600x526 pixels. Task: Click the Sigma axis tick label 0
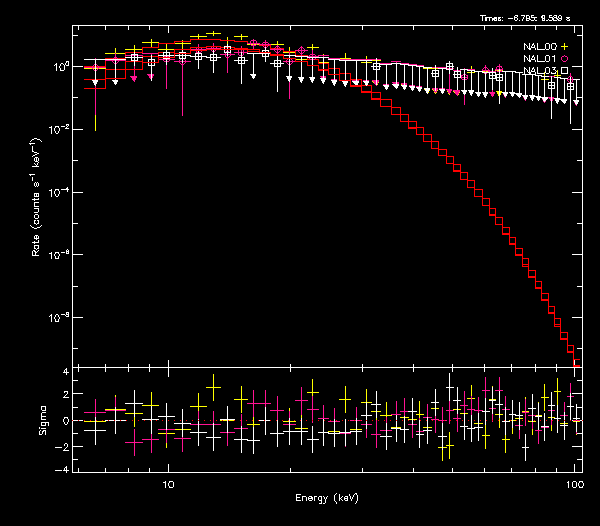pos(64,421)
